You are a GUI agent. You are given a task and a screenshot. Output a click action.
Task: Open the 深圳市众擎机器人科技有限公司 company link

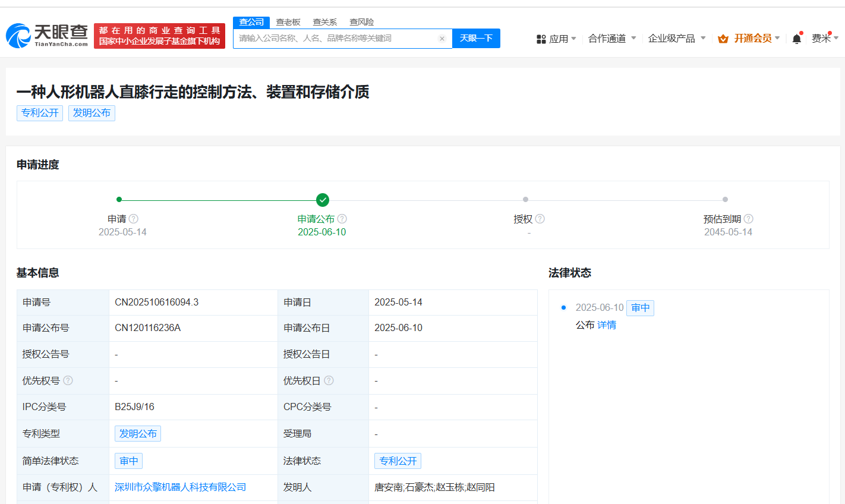click(x=180, y=487)
